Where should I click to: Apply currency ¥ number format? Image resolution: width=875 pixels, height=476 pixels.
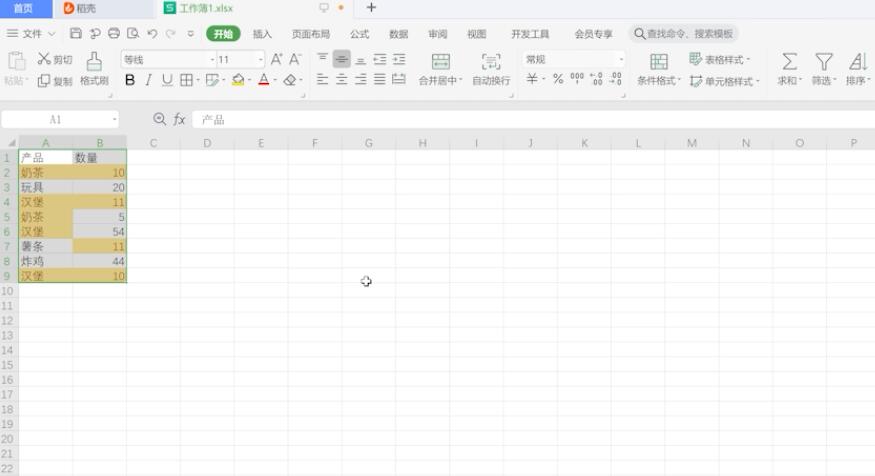[x=532, y=79]
